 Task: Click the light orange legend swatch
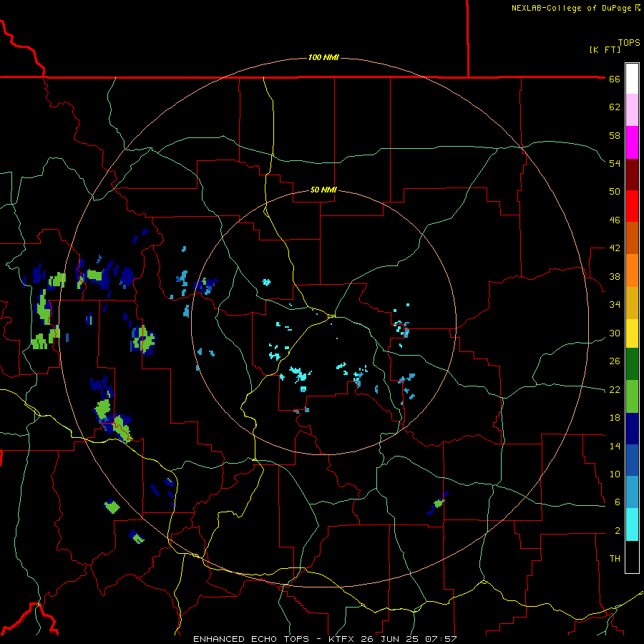click(x=632, y=270)
